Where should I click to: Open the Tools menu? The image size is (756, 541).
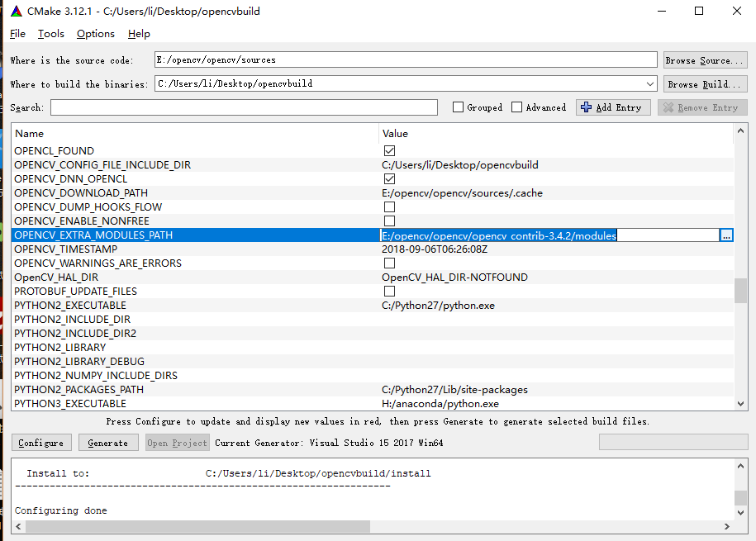(x=51, y=34)
